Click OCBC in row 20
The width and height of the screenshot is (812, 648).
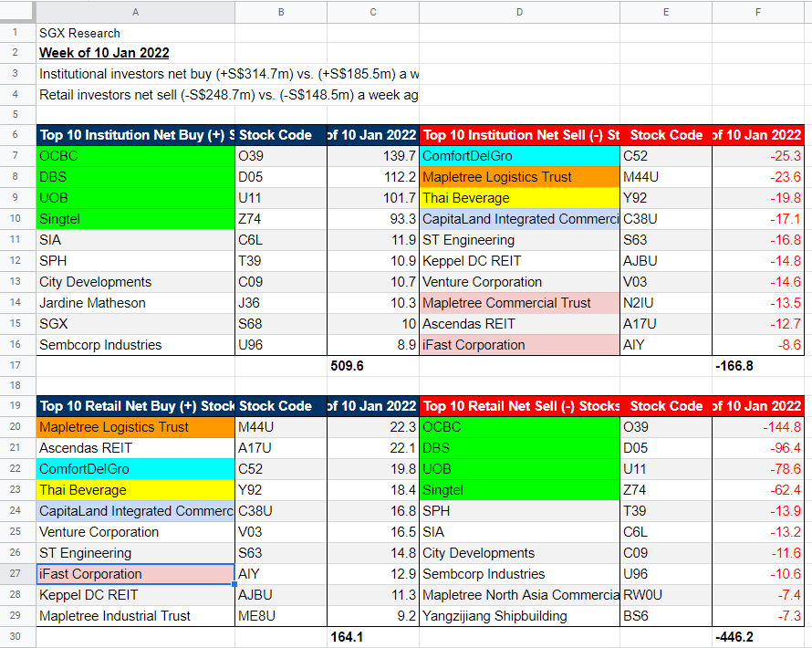tap(519, 427)
